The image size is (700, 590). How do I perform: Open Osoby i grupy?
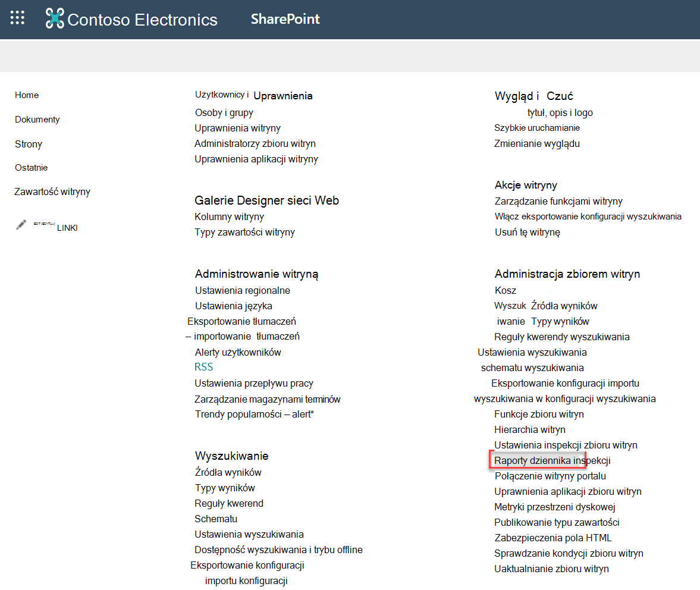(x=224, y=113)
